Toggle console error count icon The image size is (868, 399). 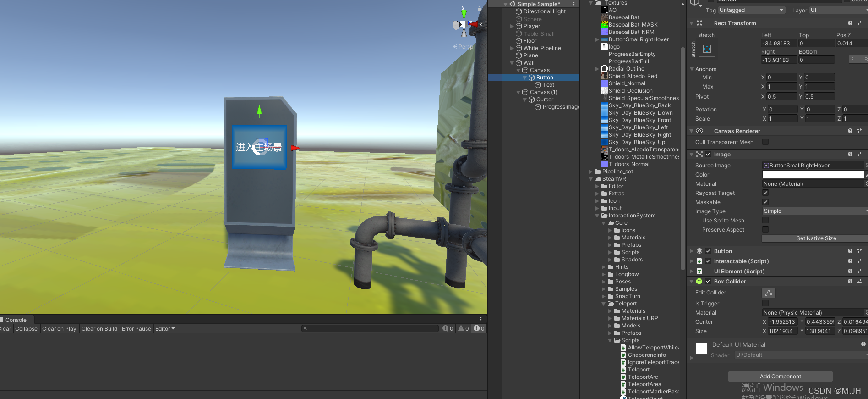pyautogui.click(x=479, y=328)
